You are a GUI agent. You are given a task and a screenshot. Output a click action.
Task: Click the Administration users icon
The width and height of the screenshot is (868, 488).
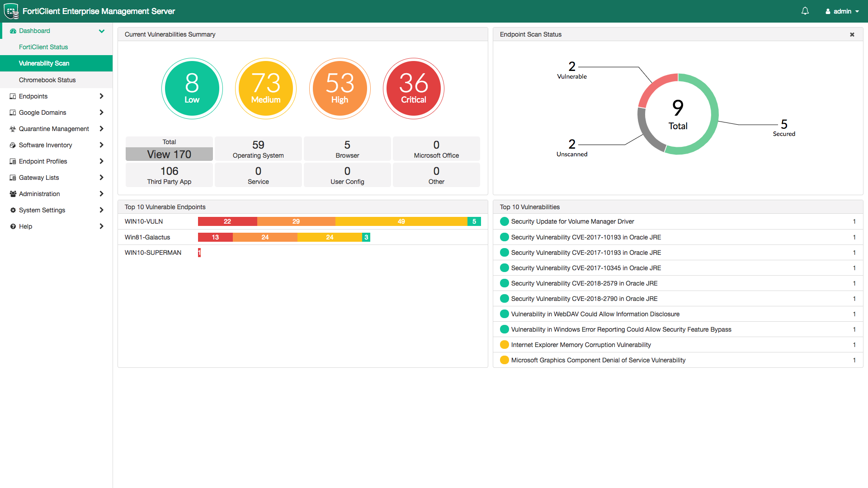(x=12, y=194)
